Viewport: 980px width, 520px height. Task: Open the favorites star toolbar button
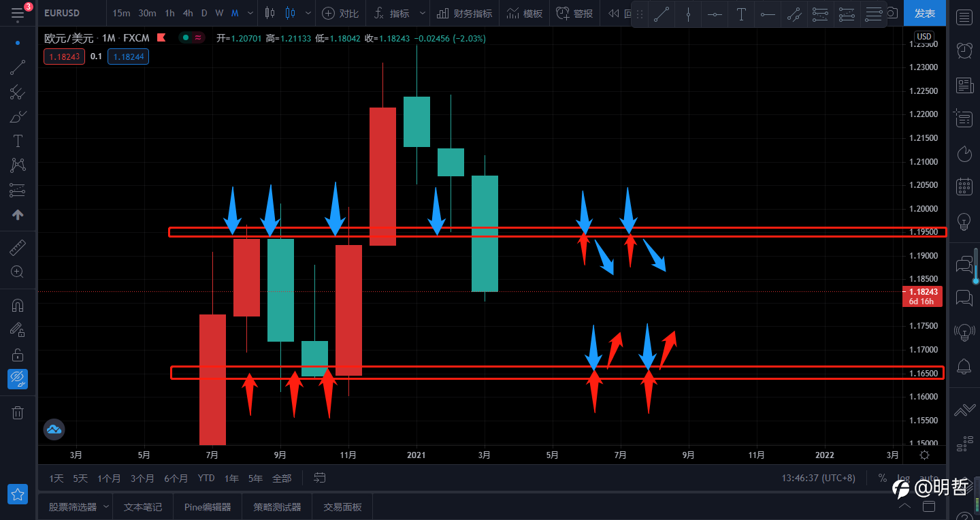click(18, 494)
